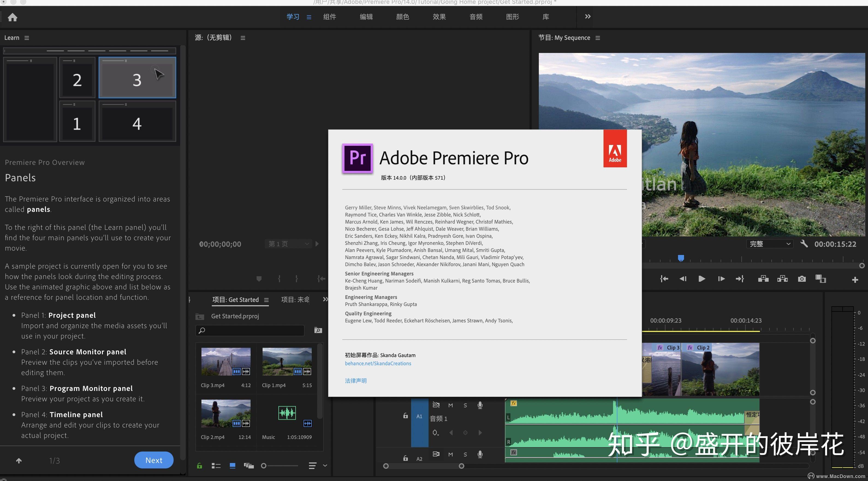Play the sequence in Program Monitor
This screenshot has height=481, width=868.
pos(702,279)
